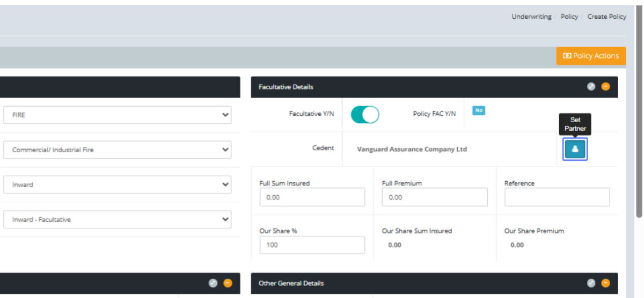Open the Policy Actions button

[x=591, y=56]
